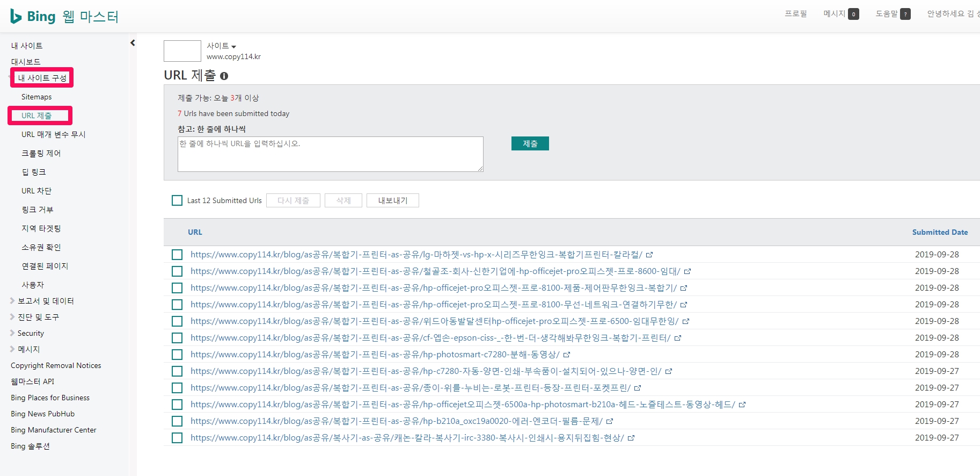Click the message count badge
980x476 pixels.
(853, 15)
